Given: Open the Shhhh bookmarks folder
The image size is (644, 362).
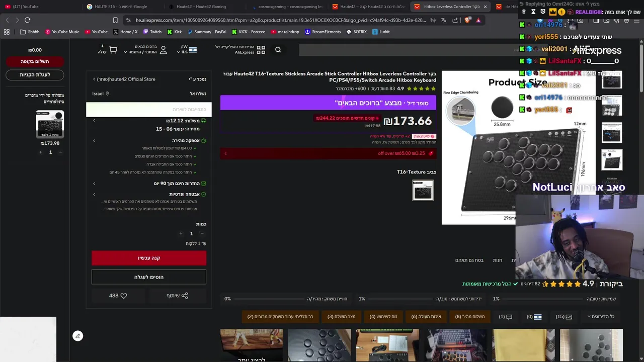Looking at the screenshot, I should [30, 32].
